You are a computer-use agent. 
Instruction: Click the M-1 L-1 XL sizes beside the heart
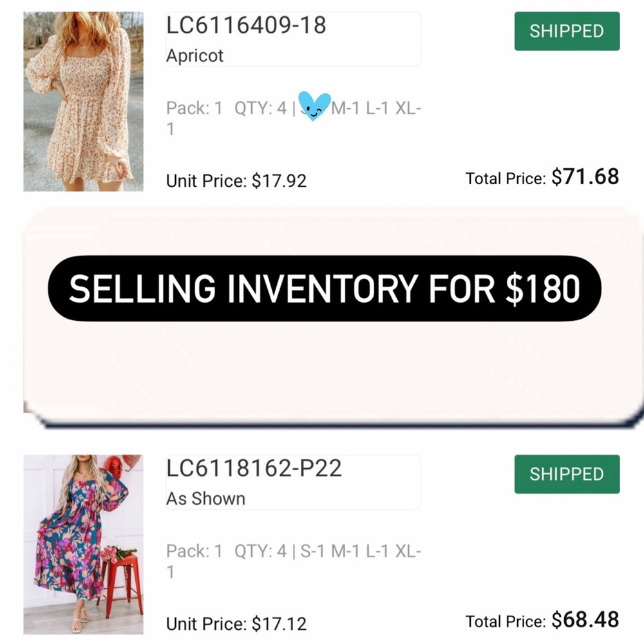(x=376, y=108)
